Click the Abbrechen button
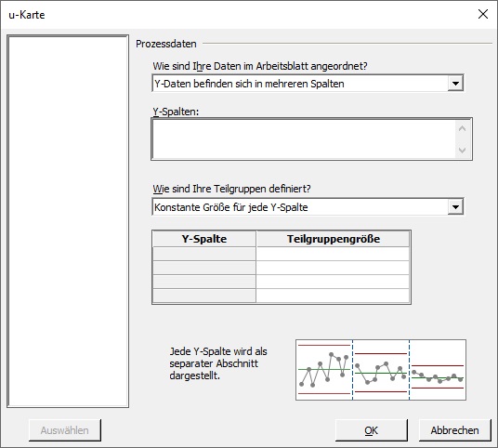 455,430
